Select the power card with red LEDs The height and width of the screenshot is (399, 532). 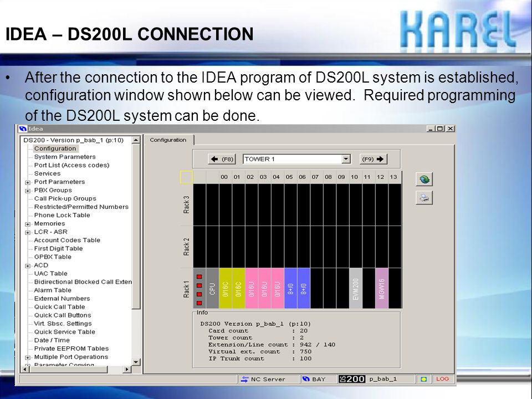(199, 288)
